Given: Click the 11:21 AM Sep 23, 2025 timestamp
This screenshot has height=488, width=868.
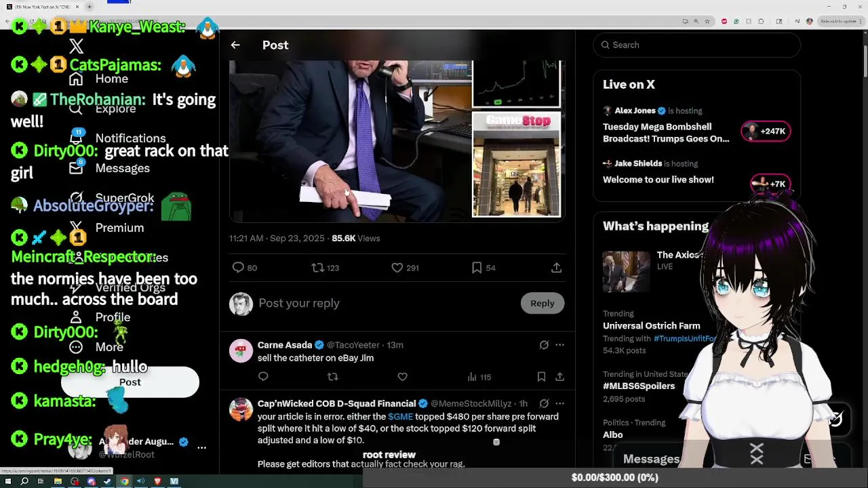Looking at the screenshot, I should coord(277,239).
